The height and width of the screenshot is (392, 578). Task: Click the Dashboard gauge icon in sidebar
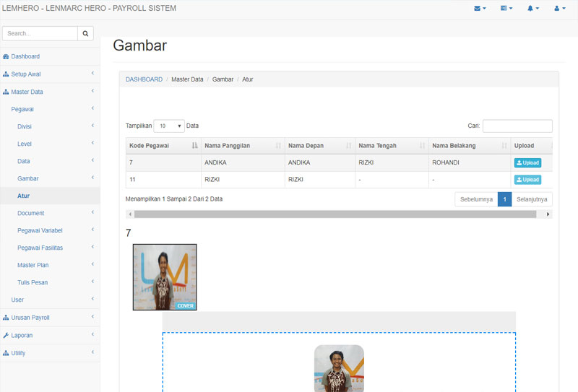[6, 56]
